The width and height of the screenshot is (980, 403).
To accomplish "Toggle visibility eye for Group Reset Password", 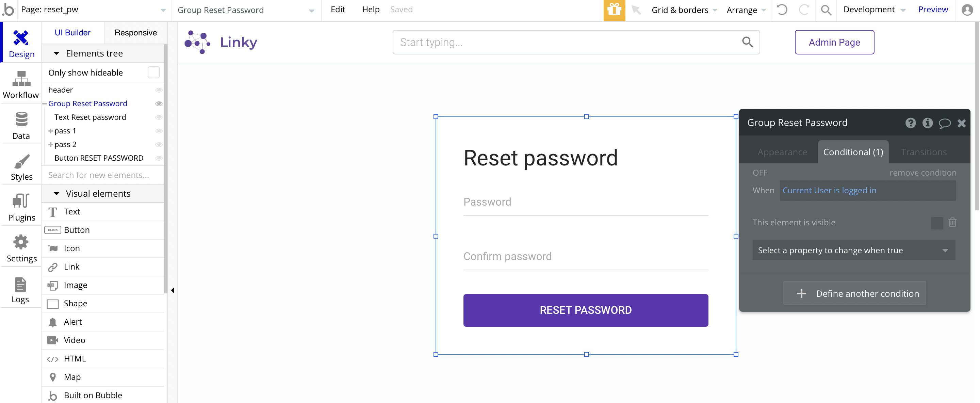I will click(x=159, y=103).
